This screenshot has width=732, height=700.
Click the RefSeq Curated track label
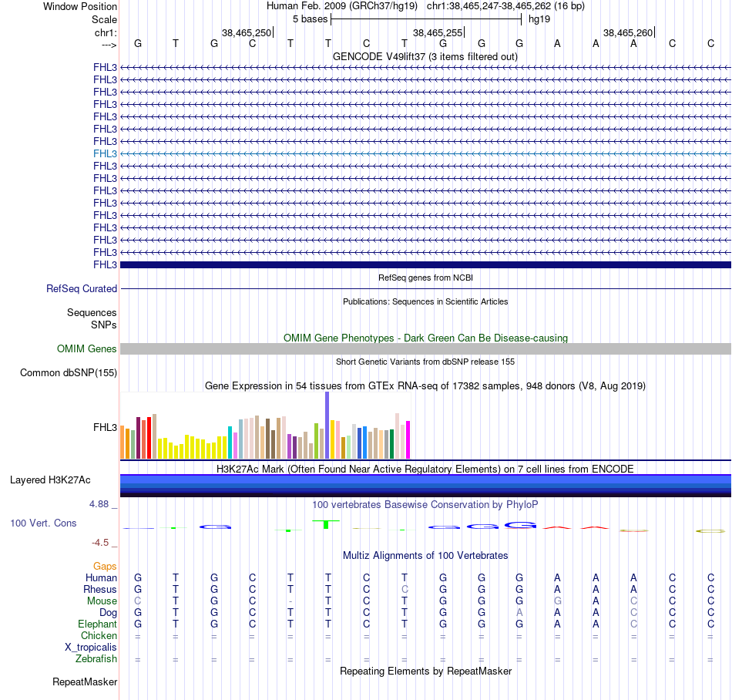pyautogui.click(x=82, y=288)
